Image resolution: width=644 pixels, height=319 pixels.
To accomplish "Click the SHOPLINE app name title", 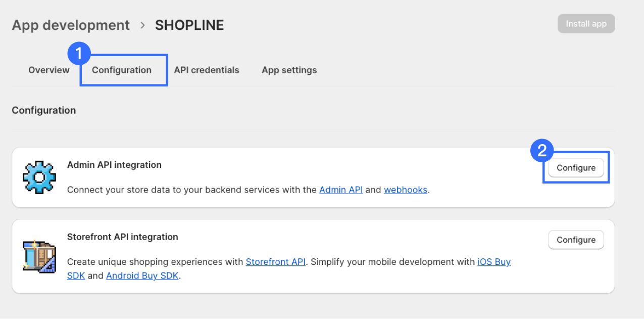I will click(x=189, y=25).
